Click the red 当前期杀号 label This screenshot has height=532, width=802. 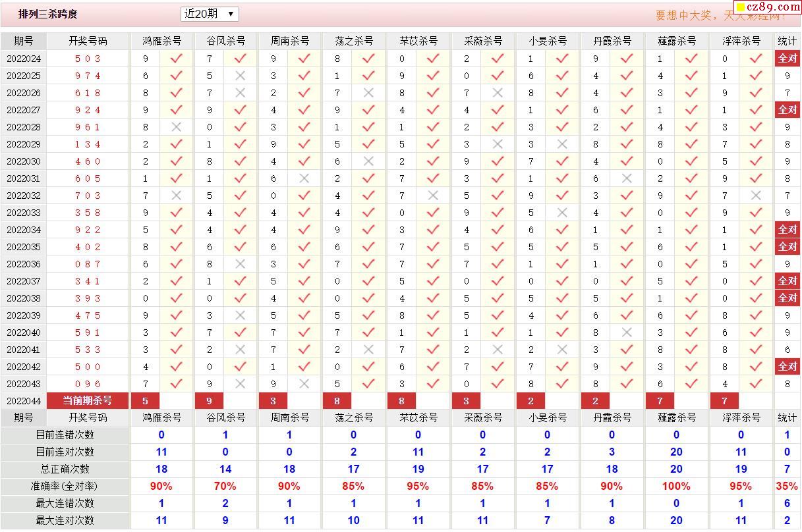click(x=88, y=400)
